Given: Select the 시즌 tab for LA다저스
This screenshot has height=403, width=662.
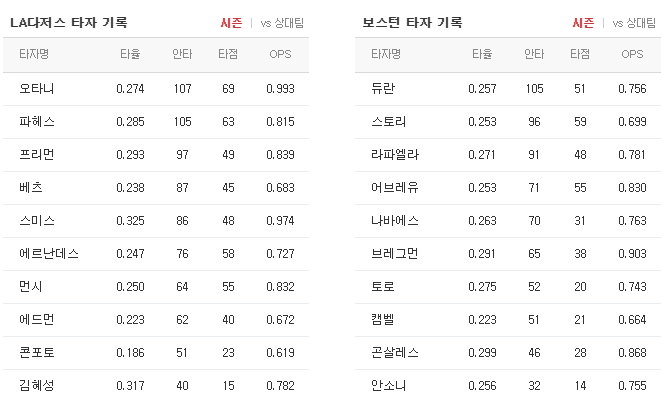Looking at the screenshot, I should click(231, 23).
